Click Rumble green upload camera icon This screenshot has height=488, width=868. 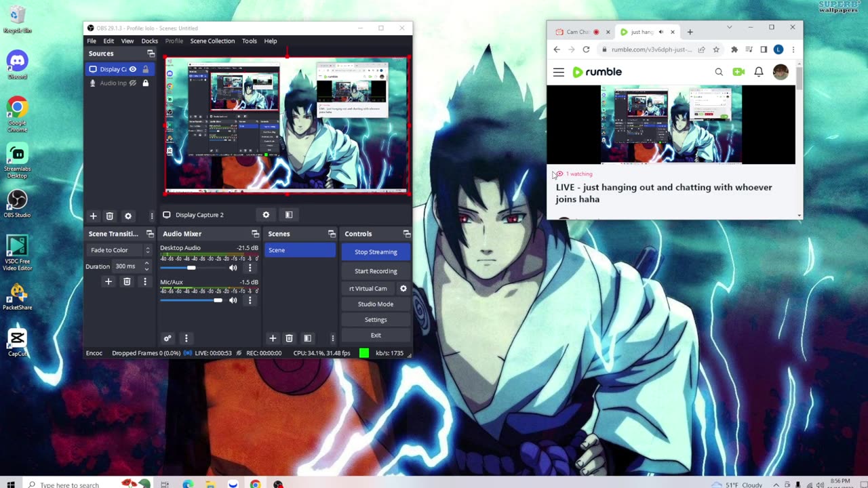738,72
